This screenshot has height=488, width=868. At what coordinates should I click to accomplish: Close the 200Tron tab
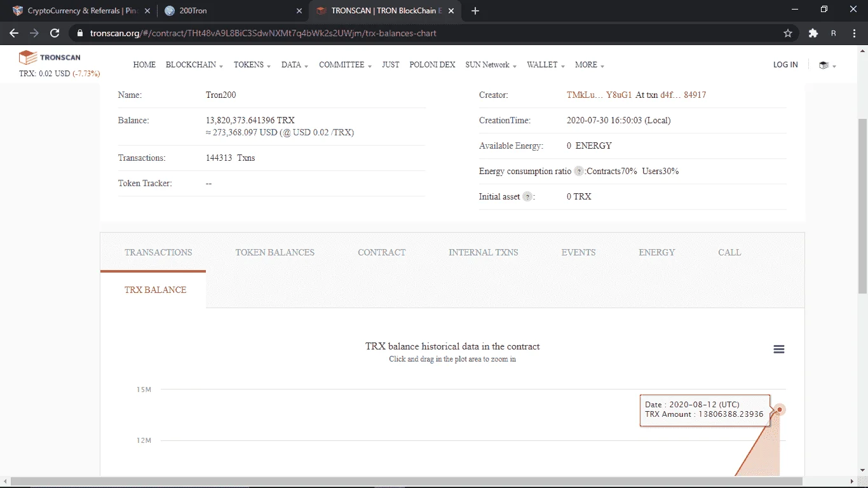click(299, 11)
